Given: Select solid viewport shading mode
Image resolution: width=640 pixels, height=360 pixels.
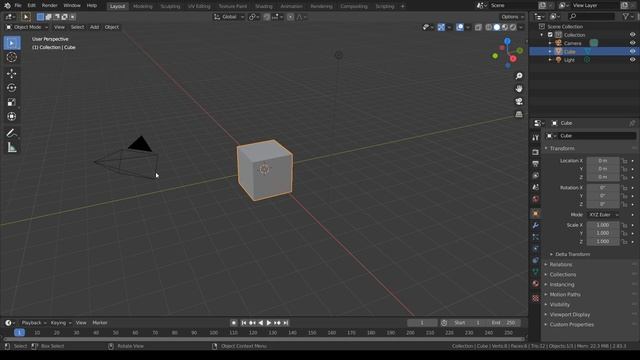Looking at the screenshot, I should pyautogui.click(x=497, y=27).
